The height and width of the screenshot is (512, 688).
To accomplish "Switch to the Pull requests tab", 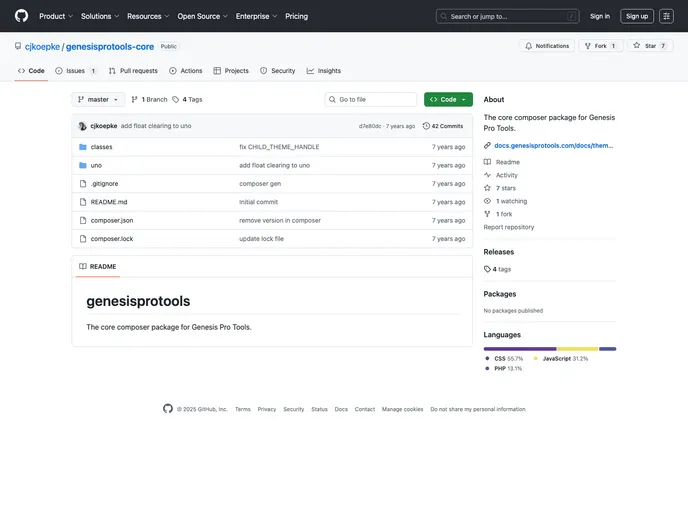I will click(x=133, y=71).
